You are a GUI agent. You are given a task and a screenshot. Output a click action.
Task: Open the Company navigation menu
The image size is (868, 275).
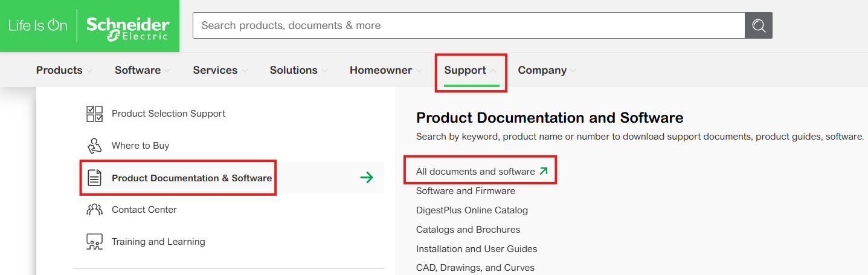click(542, 70)
